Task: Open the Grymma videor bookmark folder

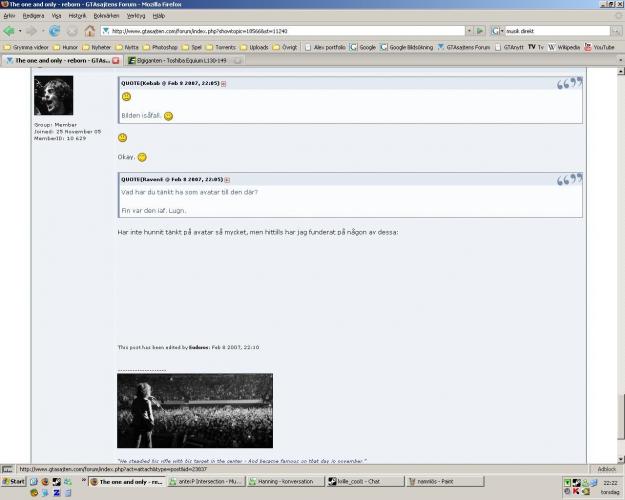Action: tap(26, 47)
